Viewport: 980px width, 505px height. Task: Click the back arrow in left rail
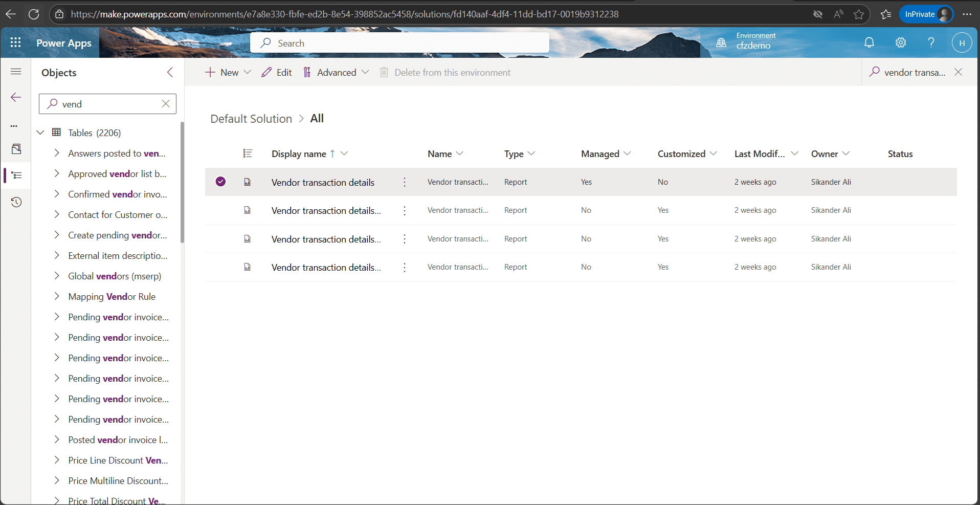(16, 97)
